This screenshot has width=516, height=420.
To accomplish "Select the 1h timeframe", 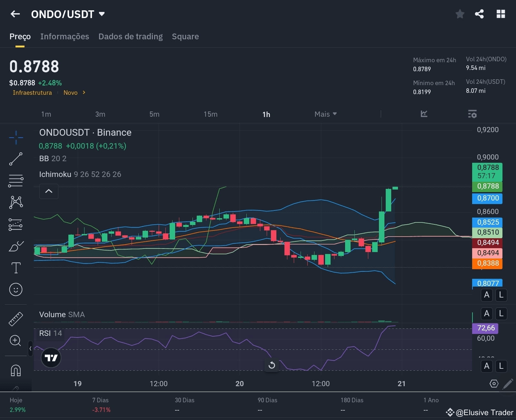I will click(266, 114).
